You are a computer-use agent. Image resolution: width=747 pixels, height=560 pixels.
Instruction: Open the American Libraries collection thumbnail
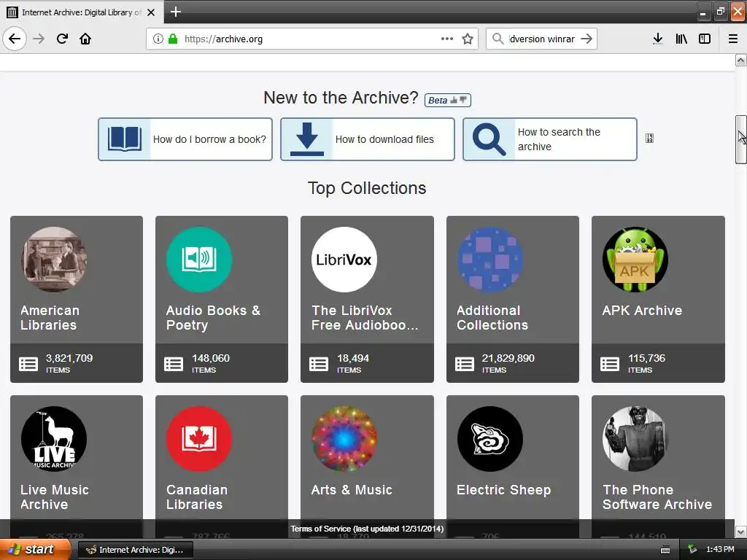click(54, 260)
